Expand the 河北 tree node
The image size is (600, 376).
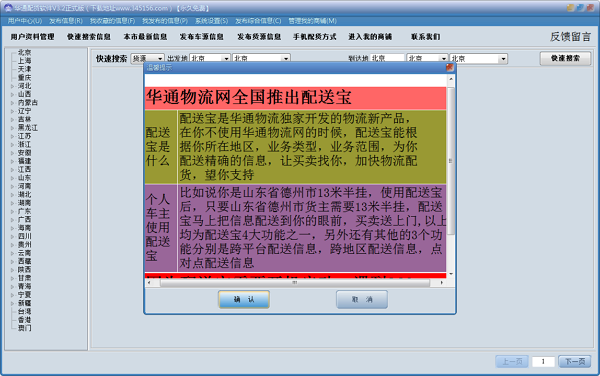(x=12, y=86)
